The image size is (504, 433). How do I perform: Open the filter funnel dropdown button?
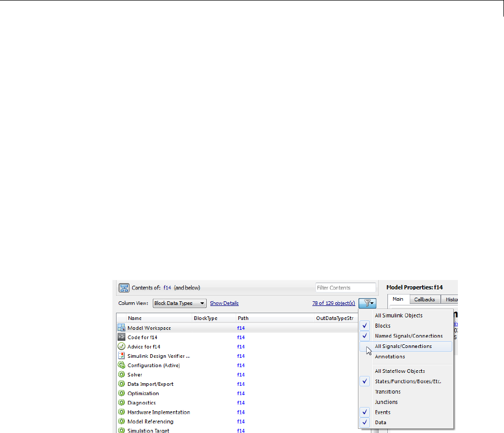point(367,303)
